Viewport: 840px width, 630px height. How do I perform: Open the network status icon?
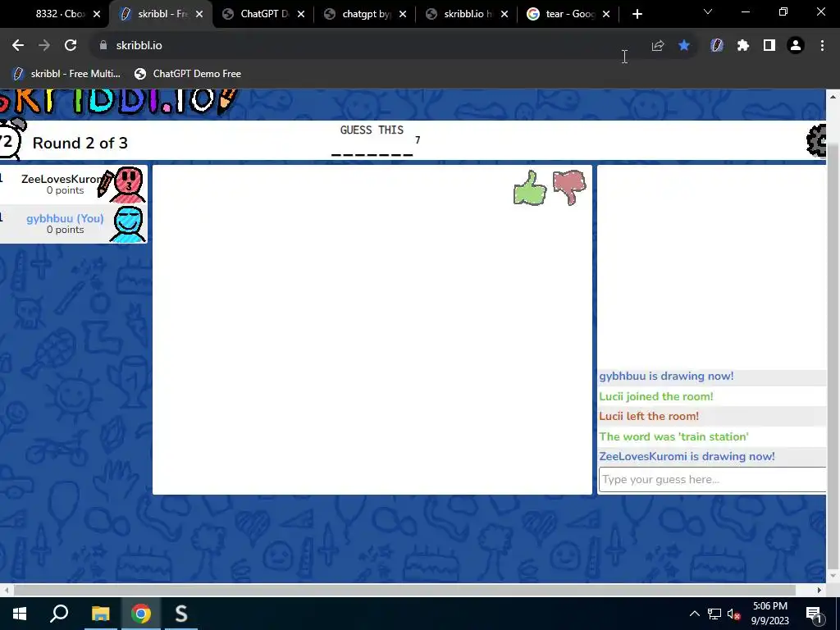[x=714, y=614]
